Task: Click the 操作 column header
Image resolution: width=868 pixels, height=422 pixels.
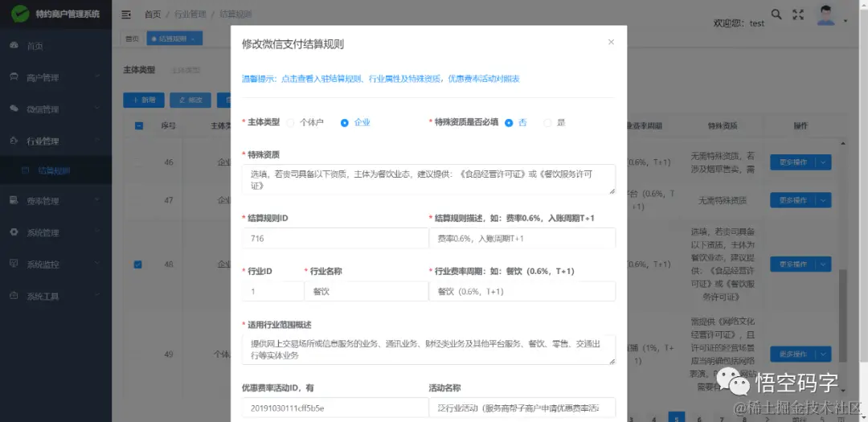Action: pyautogui.click(x=800, y=125)
